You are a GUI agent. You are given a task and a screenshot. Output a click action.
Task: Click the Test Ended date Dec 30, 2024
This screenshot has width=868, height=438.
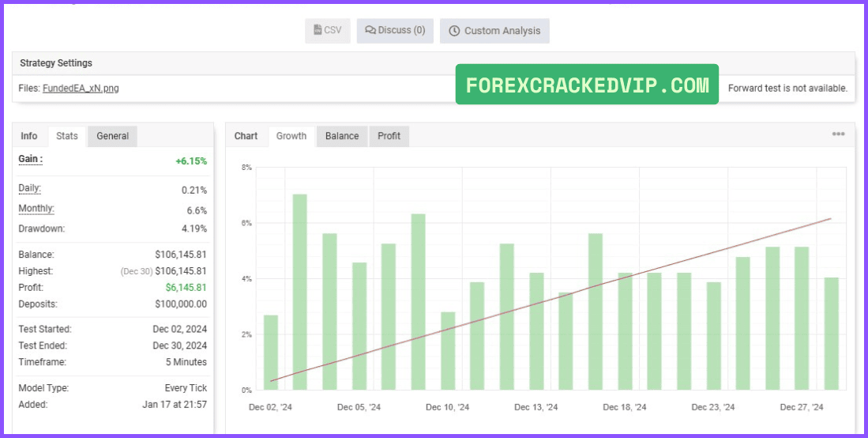pos(179,345)
